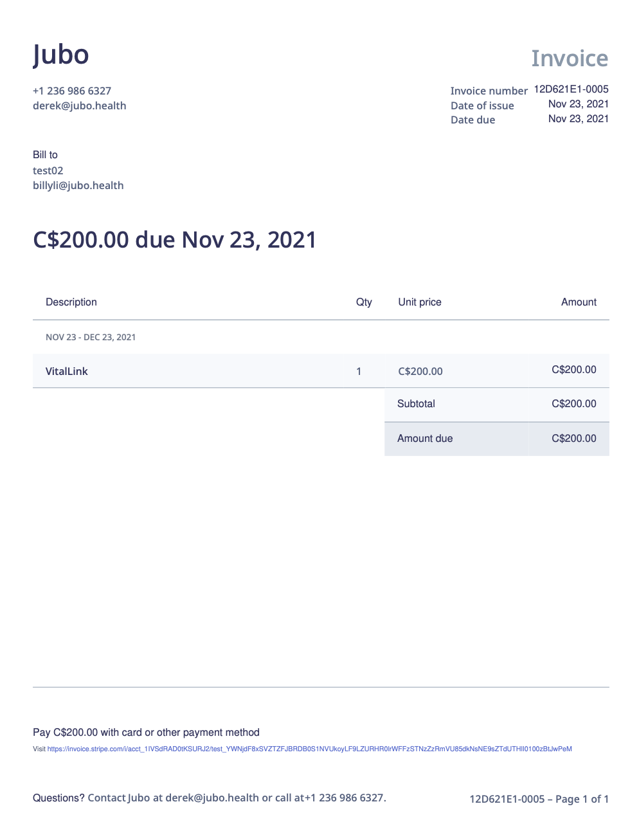Click the +1 236 986 6327 phone number at top
The height and width of the screenshot is (840, 639).
[72, 91]
